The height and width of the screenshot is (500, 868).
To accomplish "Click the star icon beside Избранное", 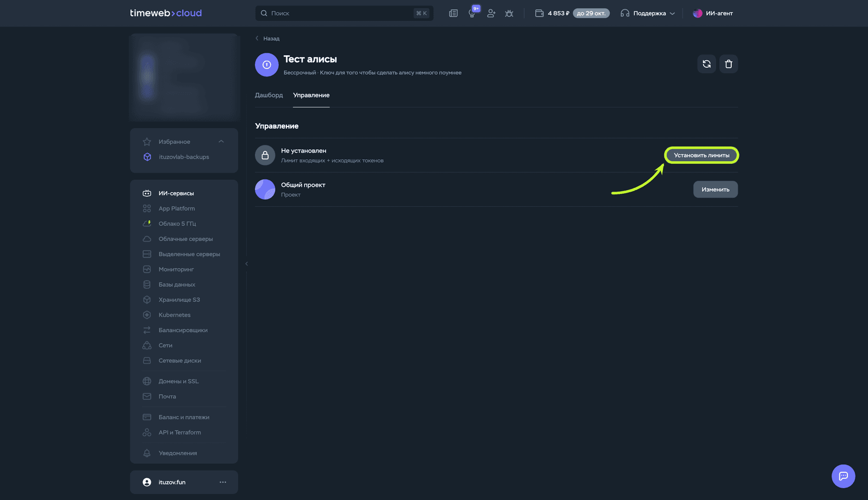I will click(x=147, y=142).
